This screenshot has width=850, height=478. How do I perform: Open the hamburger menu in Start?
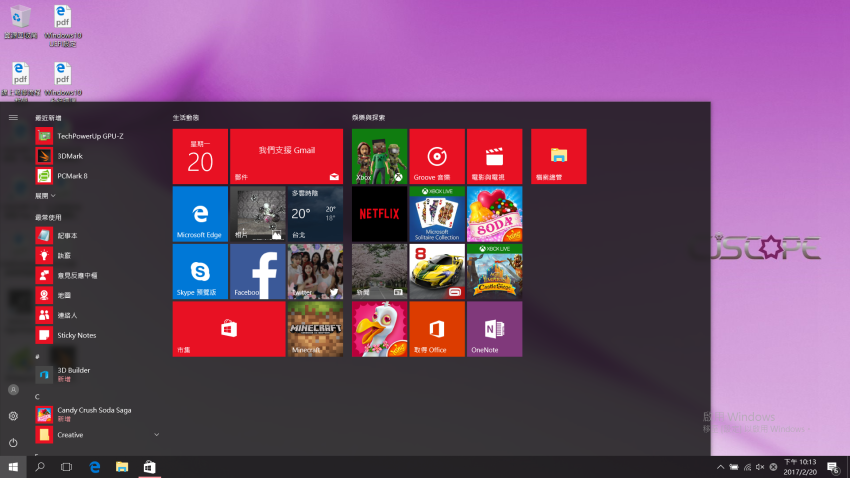coord(13,118)
